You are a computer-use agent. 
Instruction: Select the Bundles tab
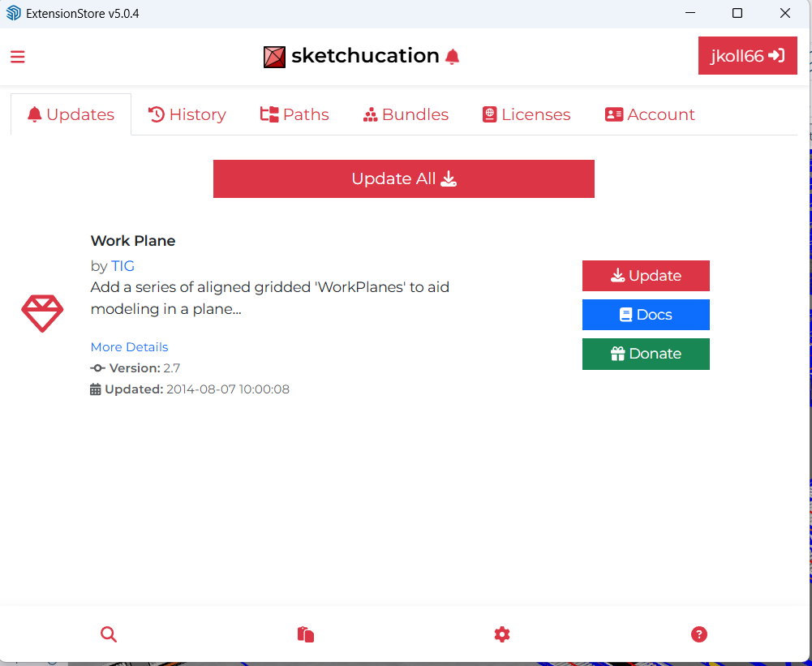coord(406,114)
